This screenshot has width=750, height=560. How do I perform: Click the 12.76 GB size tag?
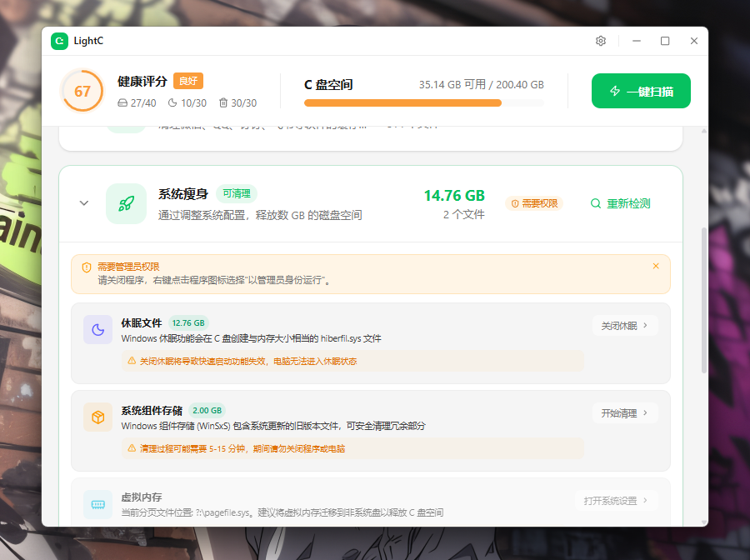tap(188, 322)
